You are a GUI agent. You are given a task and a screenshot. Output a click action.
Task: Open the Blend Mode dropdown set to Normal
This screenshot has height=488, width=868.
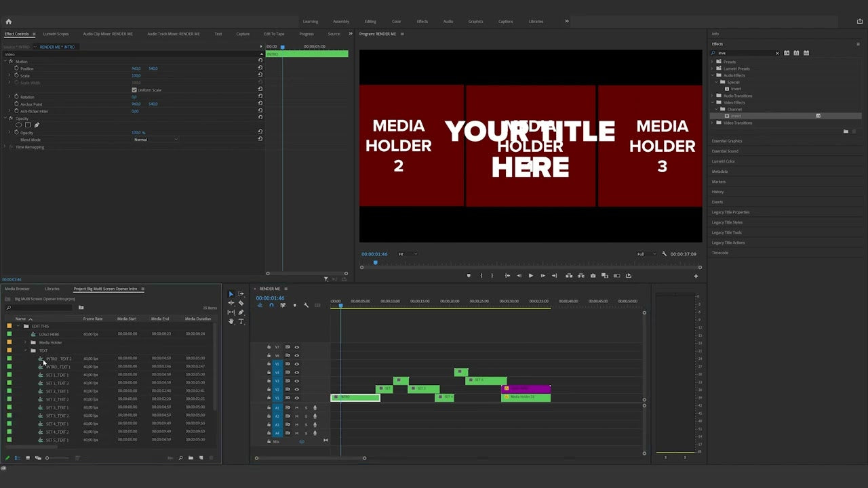coord(156,140)
